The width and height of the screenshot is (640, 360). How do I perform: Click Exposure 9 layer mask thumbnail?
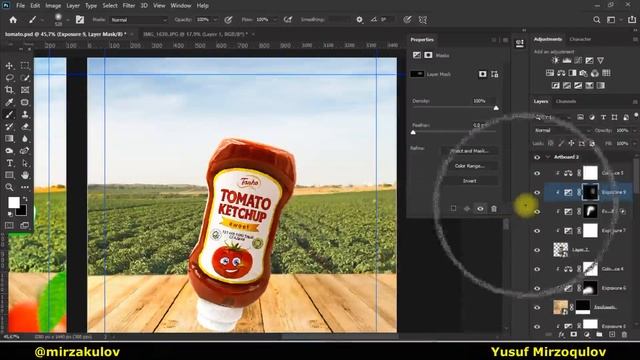[x=590, y=192]
